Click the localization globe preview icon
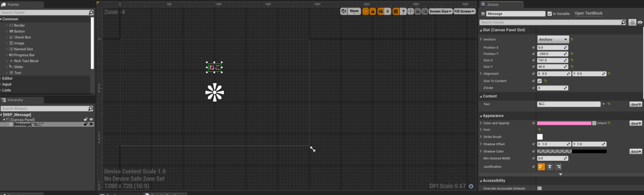 tap(343, 11)
